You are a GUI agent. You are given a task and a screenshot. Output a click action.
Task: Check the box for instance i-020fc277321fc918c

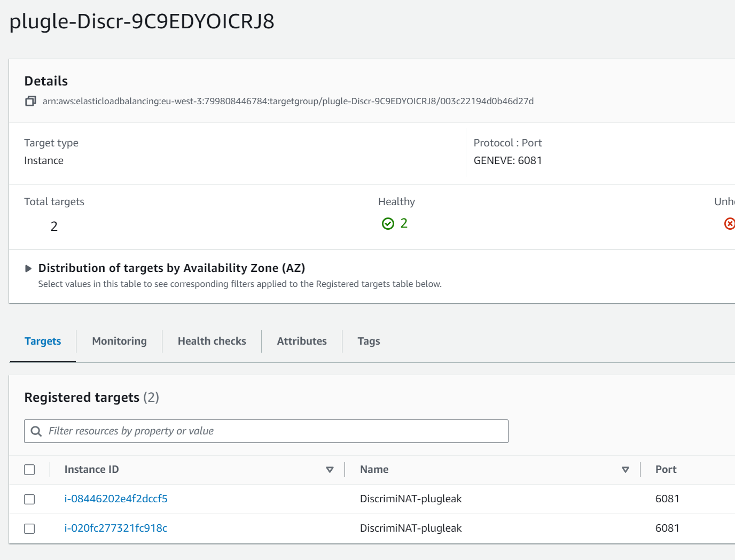(29, 528)
